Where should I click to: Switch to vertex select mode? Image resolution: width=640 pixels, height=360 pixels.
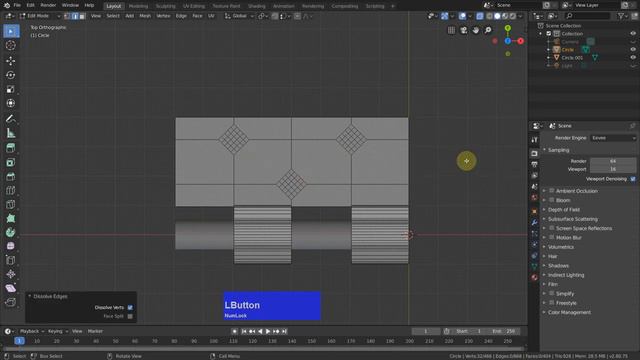tap(68, 16)
